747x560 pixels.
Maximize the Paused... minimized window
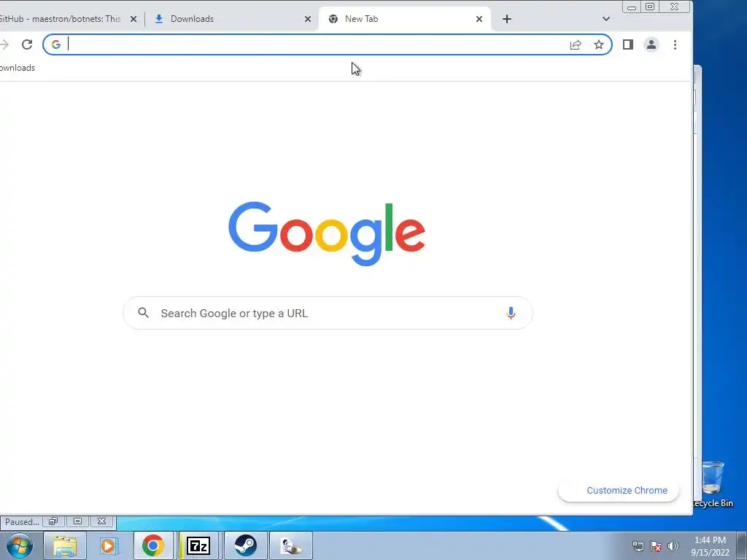77,521
